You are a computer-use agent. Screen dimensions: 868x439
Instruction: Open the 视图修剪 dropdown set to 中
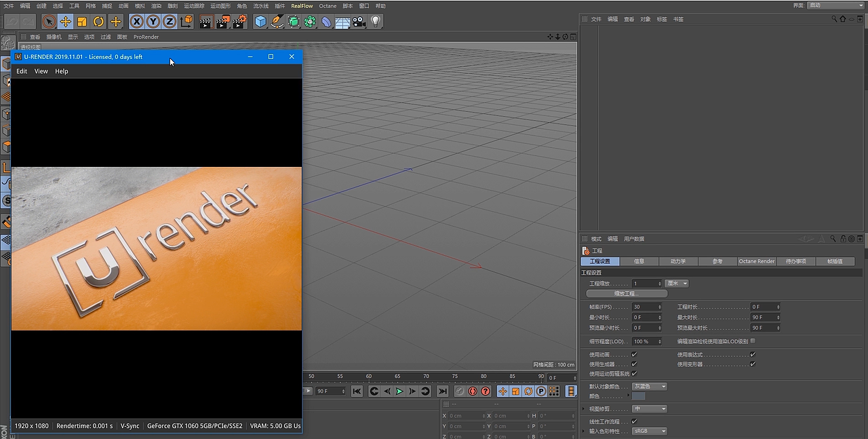tap(650, 409)
